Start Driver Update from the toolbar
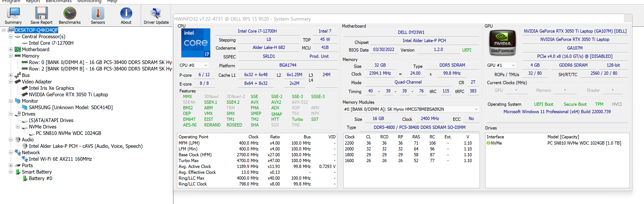The height and width of the screenshot is (204, 644). click(x=156, y=13)
